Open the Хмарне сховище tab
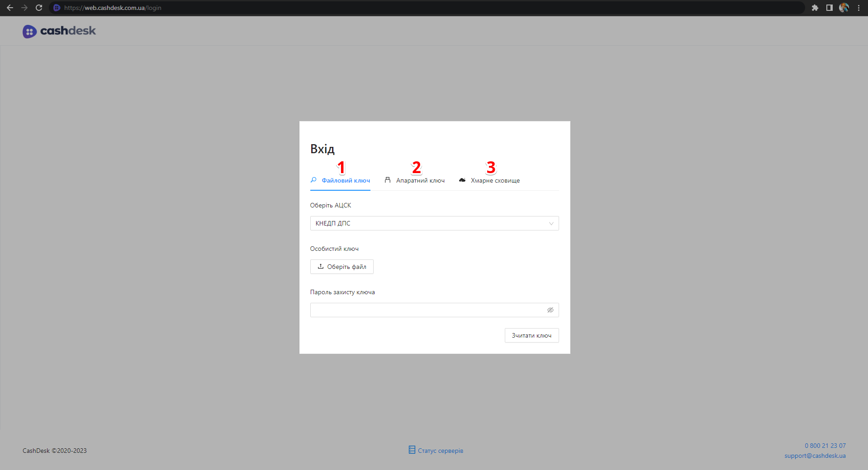868x470 pixels. click(495, 180)
